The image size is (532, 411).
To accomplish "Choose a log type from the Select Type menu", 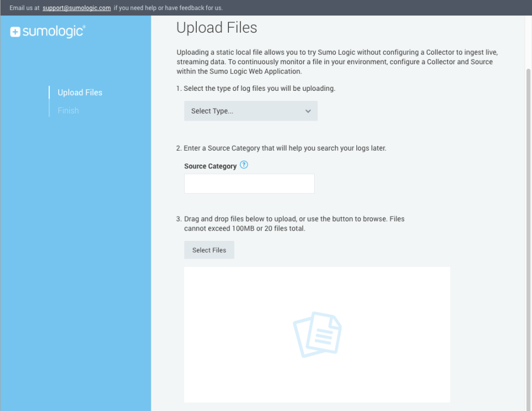I will coord(250,111).
